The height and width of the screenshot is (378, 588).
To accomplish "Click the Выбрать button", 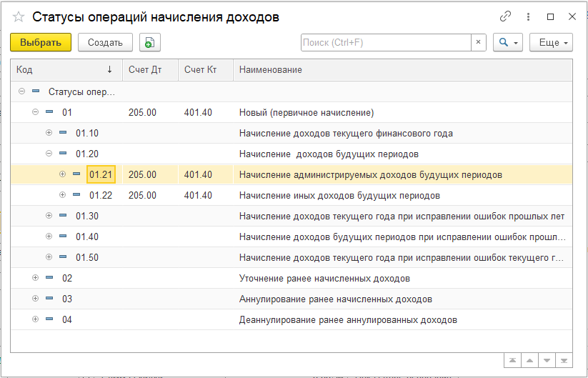I will [x=41, y=42].
